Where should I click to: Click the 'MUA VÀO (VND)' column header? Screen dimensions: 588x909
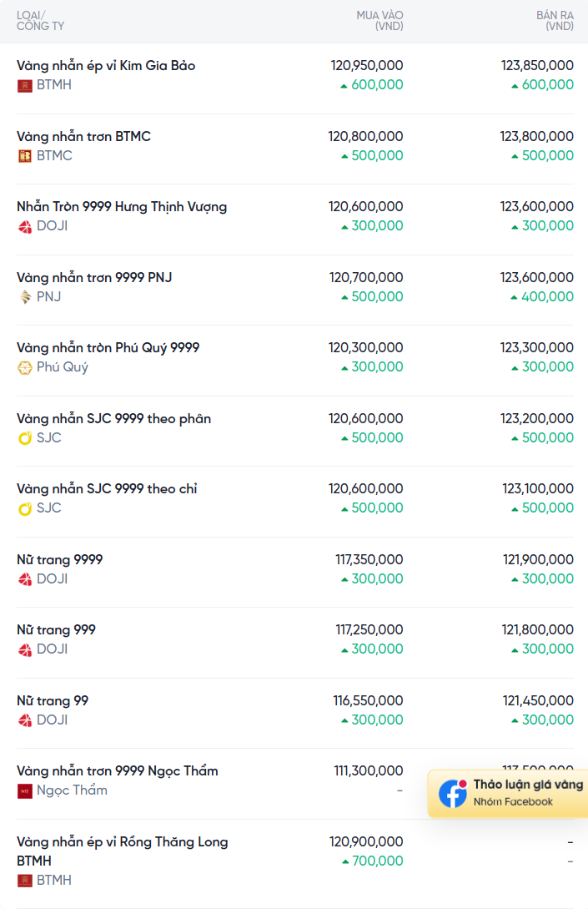pyautogui.click(x=379, y=21)
